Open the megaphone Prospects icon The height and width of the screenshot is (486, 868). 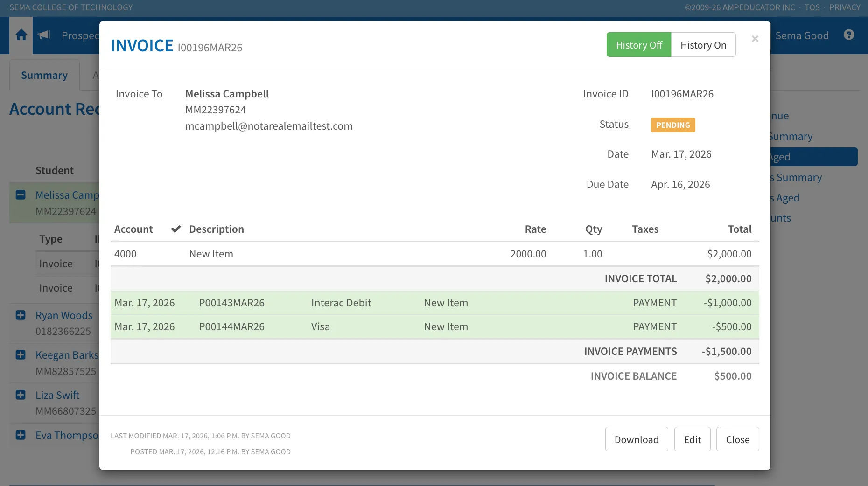[44, 35]
